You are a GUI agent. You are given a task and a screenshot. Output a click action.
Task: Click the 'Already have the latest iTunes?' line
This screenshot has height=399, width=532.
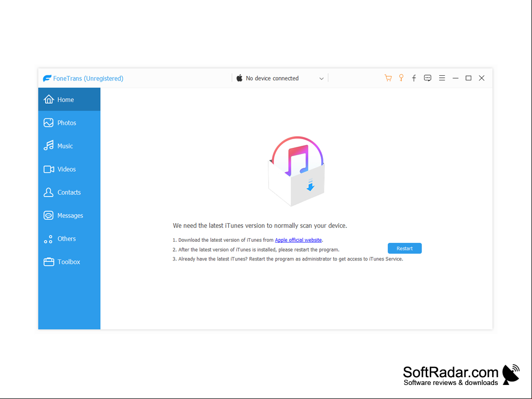288,259
